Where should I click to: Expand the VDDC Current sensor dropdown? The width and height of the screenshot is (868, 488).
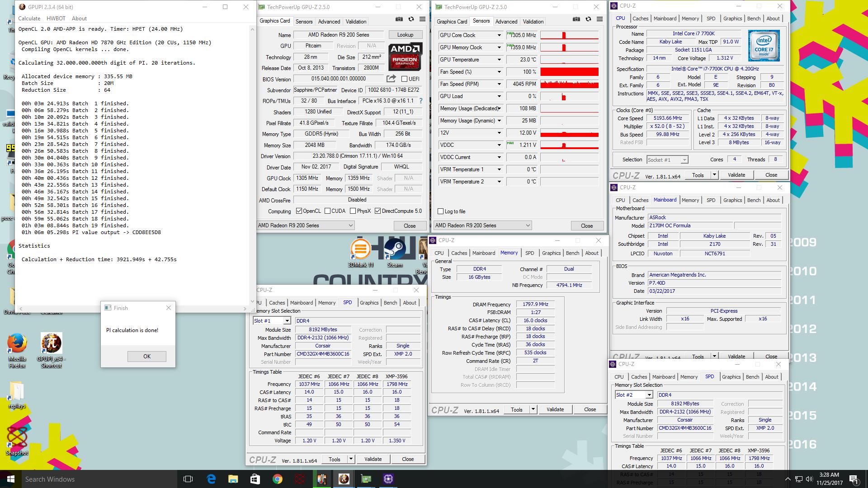(x=499, y=157)
